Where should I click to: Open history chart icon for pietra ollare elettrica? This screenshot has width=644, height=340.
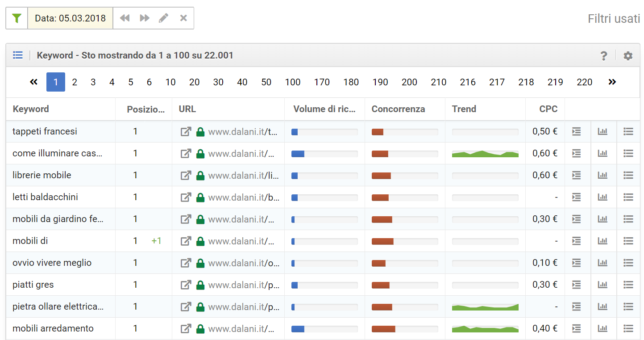tap(603, 306)
